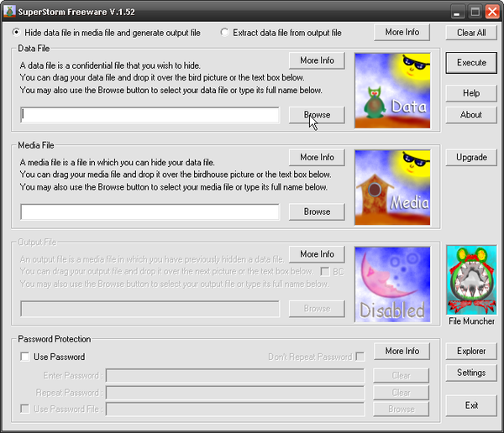Click the birdhouse Media picture
504x433 pixels.
tap(392, 188)
